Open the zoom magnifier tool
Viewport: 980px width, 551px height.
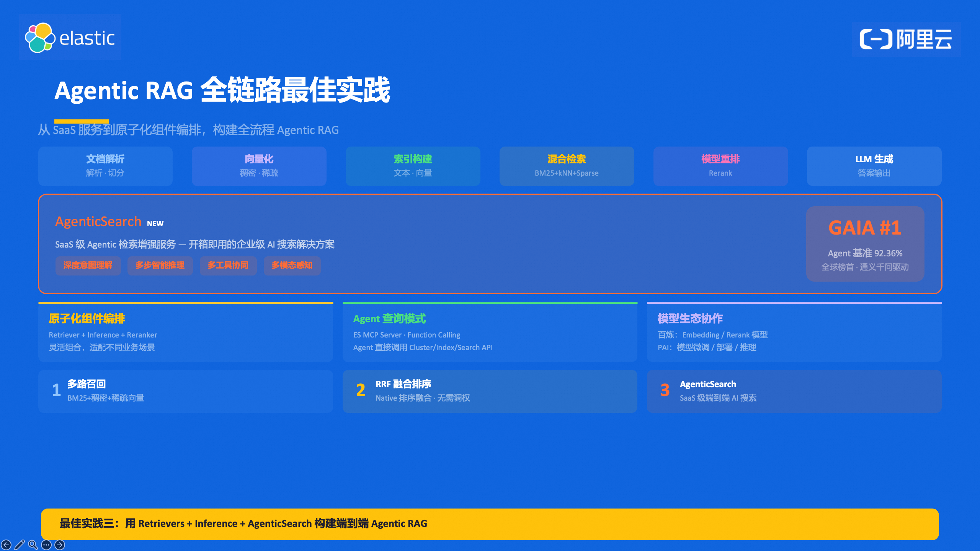pos(33,544)
